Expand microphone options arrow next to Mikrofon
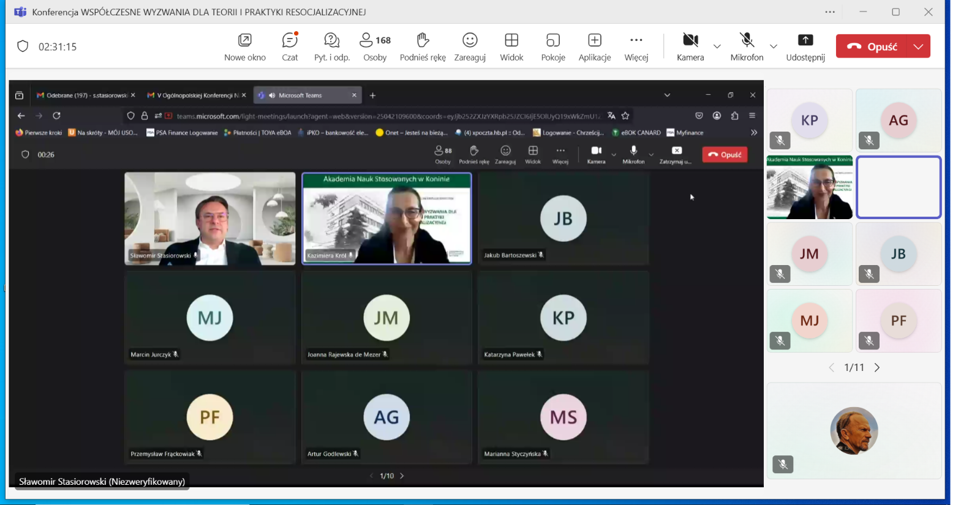Screen dimensions: 980x505 tap(774, 47)
